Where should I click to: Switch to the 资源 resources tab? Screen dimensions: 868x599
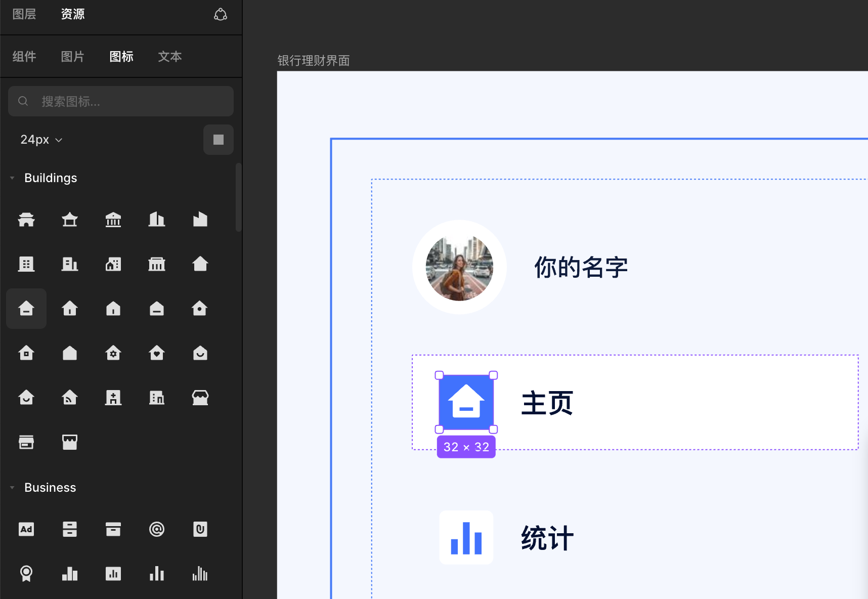tap(73, 14)
